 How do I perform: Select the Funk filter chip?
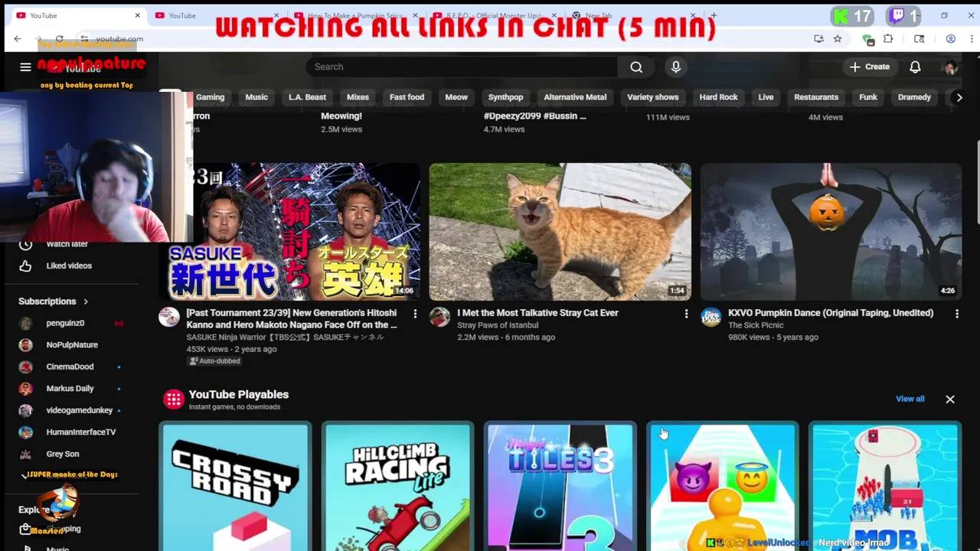[x=868, y=97]
